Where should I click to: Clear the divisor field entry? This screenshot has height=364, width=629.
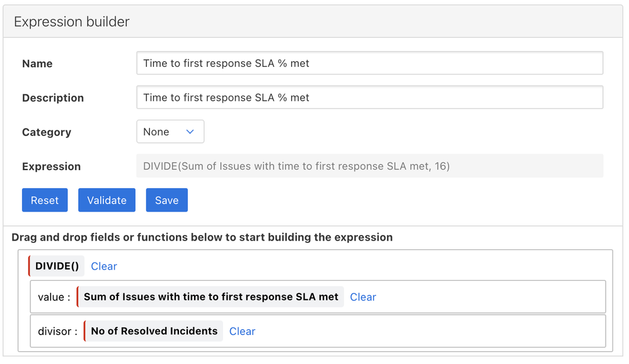click(x=242, y=331)
